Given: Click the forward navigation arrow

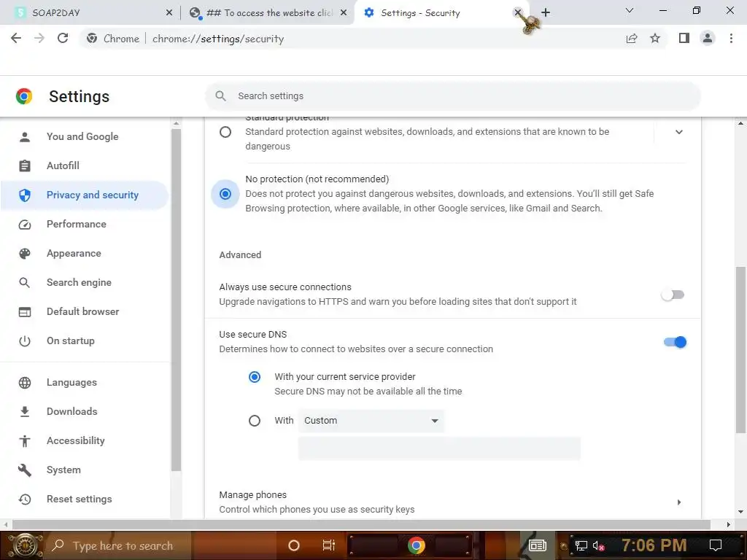Looking at the screenshot, I should tap(39, 38).
